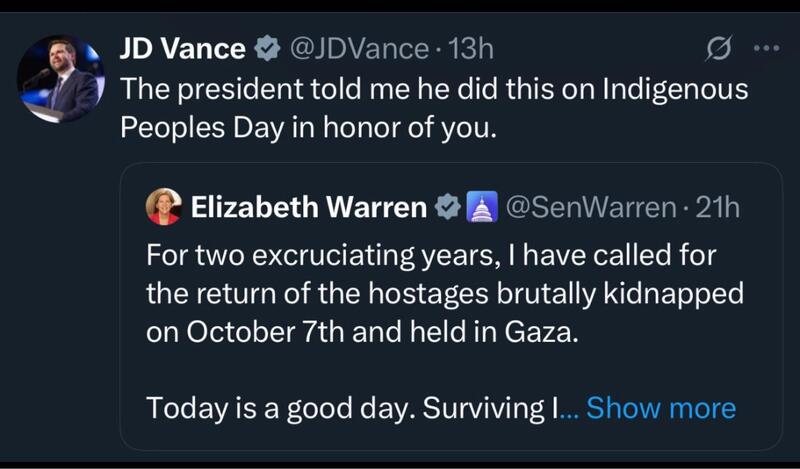Image resolution: width=800 pixels, height=469 pixels.
Task: Click Elizabeth Warren's small avatar icon
Action: tap(164, 207)
